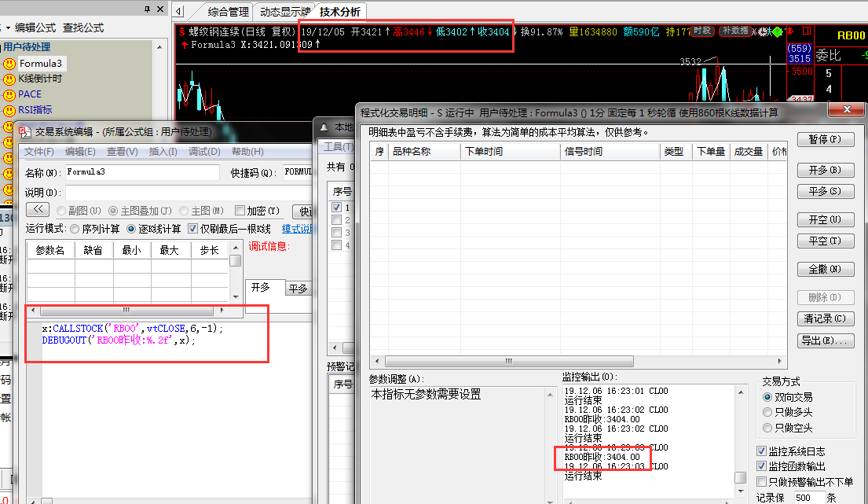Select the 主图叠加 radio button
The height and width of the screenshot is (504, 868).
113,211
